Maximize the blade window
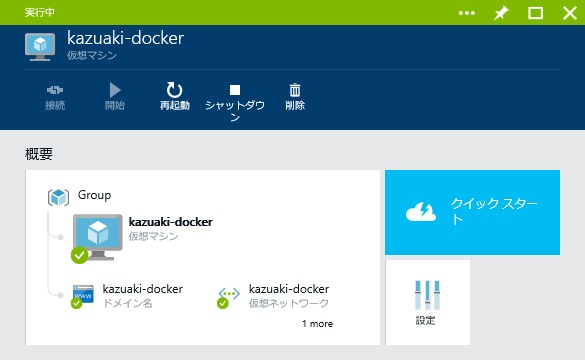Screen dimensions: 585x360 tap(535, 13)
